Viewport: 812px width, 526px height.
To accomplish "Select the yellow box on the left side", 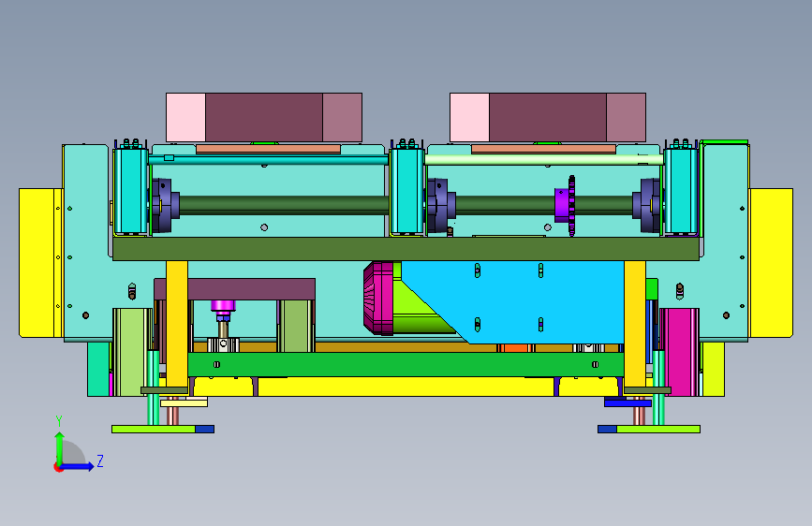I will click(x=41, y=262).
